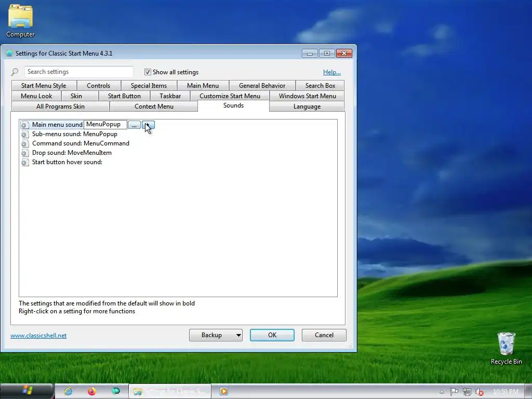Visit www.classicshell.net link
The width and height of the screenshot is (532, 399).
38,336
